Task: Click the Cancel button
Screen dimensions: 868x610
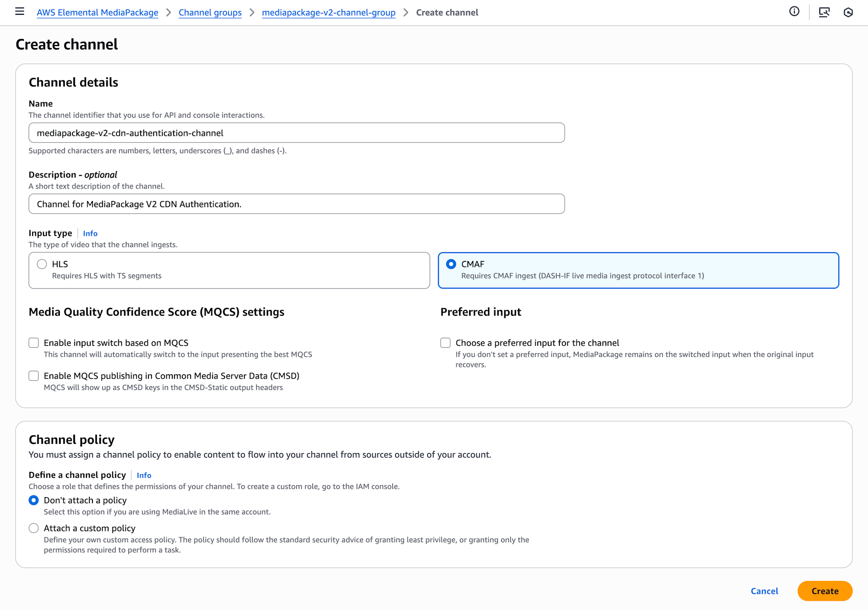Action: [x=764, y=591]
